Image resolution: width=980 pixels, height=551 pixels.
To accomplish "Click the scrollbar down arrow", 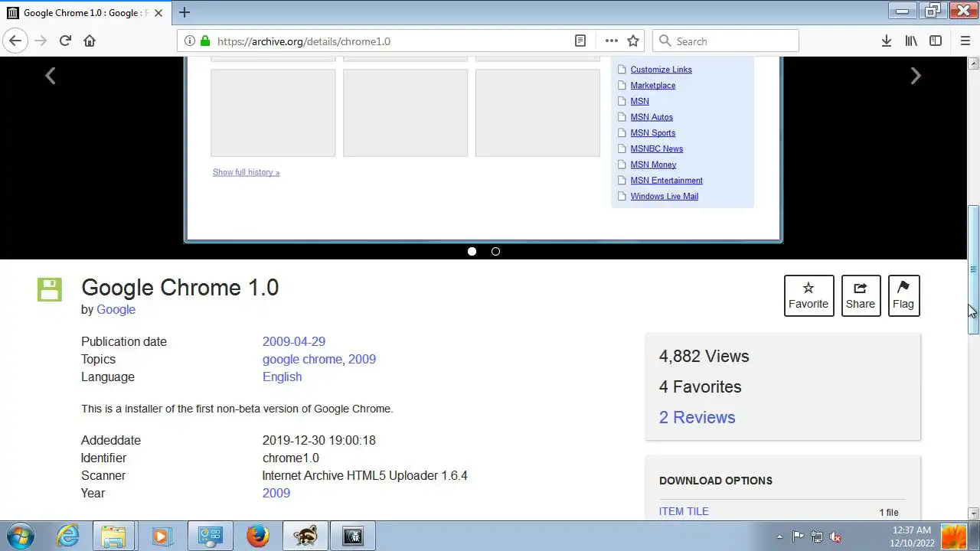I will [x=973, y=513].
